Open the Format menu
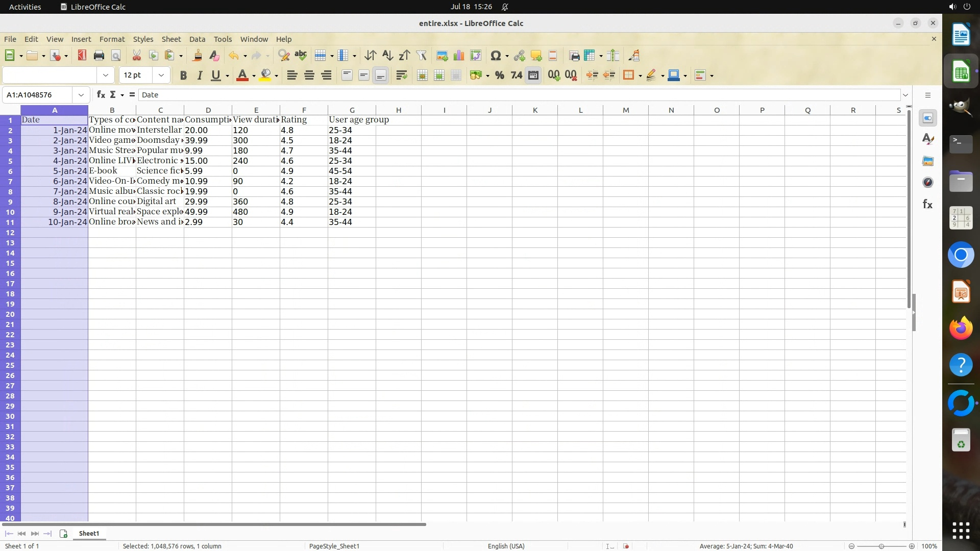The height and width of the screenshot is (551, 980). (x=112, y=39)
